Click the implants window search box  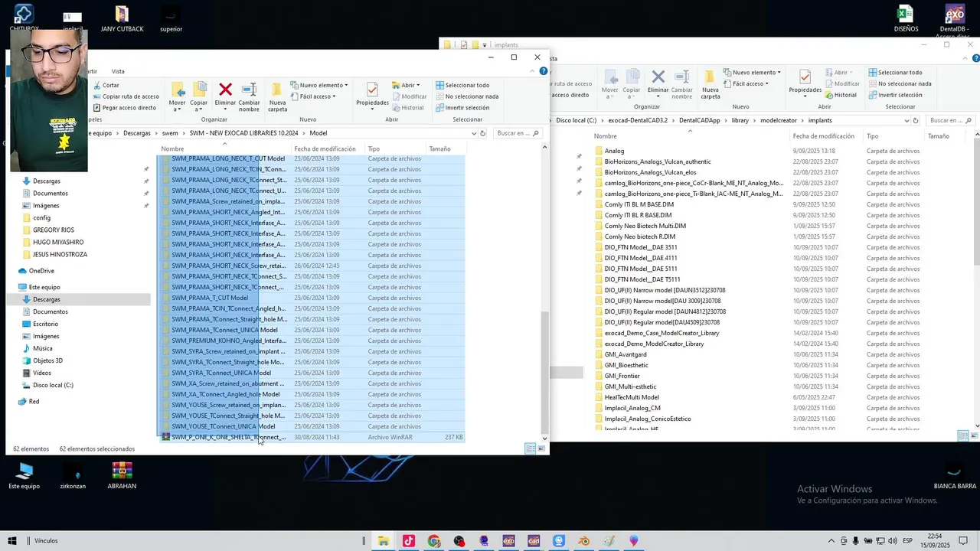click(x=949, y=120)
